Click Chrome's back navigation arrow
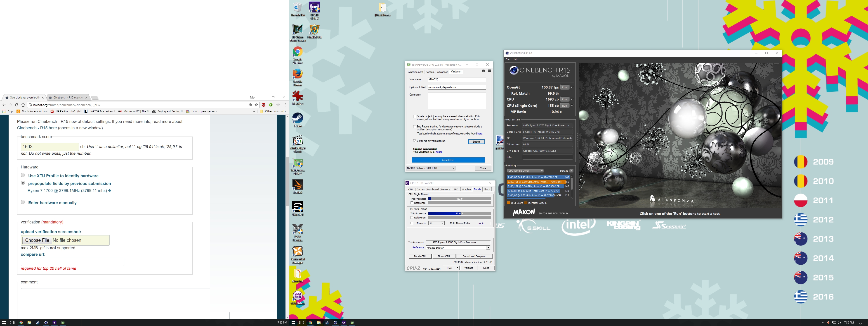 coord(4,105)
